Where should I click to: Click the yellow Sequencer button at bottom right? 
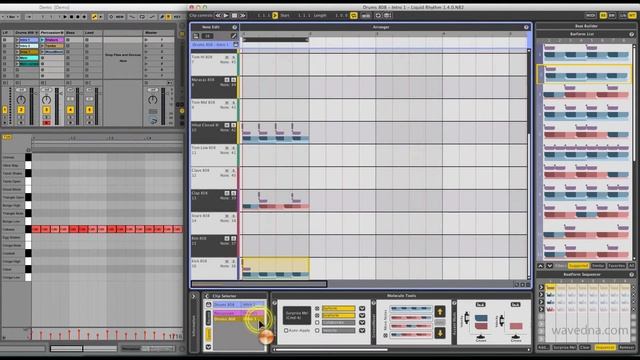pyautogui.click(x=605, y=347)
